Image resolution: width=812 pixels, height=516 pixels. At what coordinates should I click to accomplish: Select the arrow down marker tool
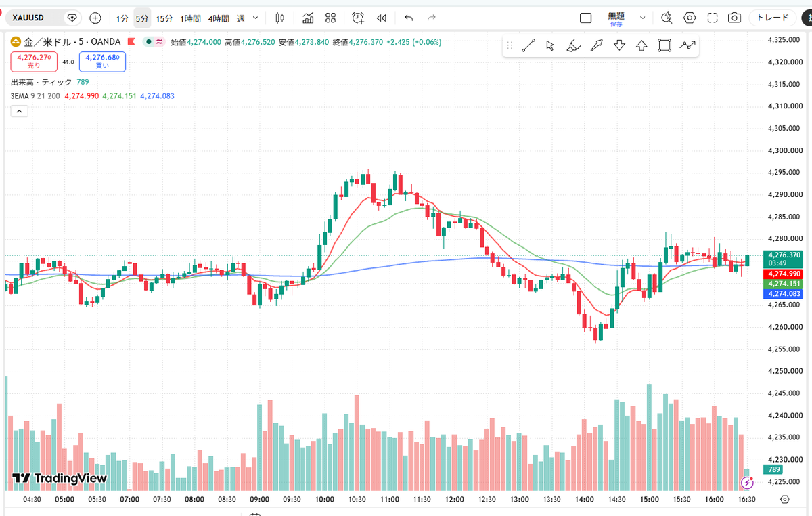coord(619,45)
